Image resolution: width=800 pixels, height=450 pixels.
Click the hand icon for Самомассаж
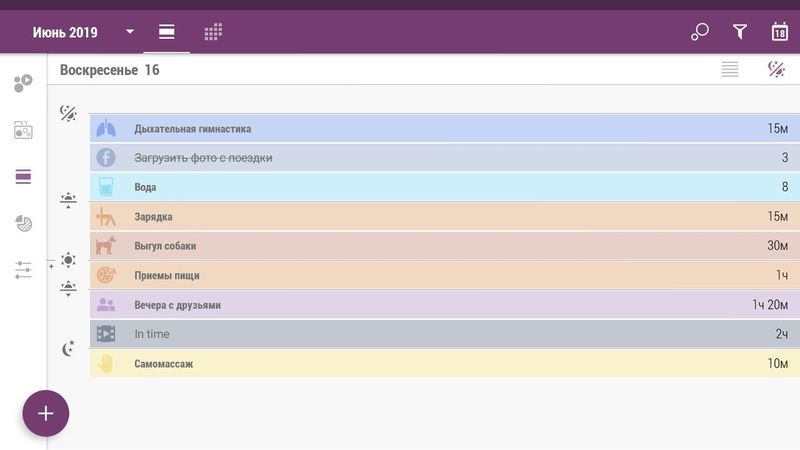[x=106, y=363]
